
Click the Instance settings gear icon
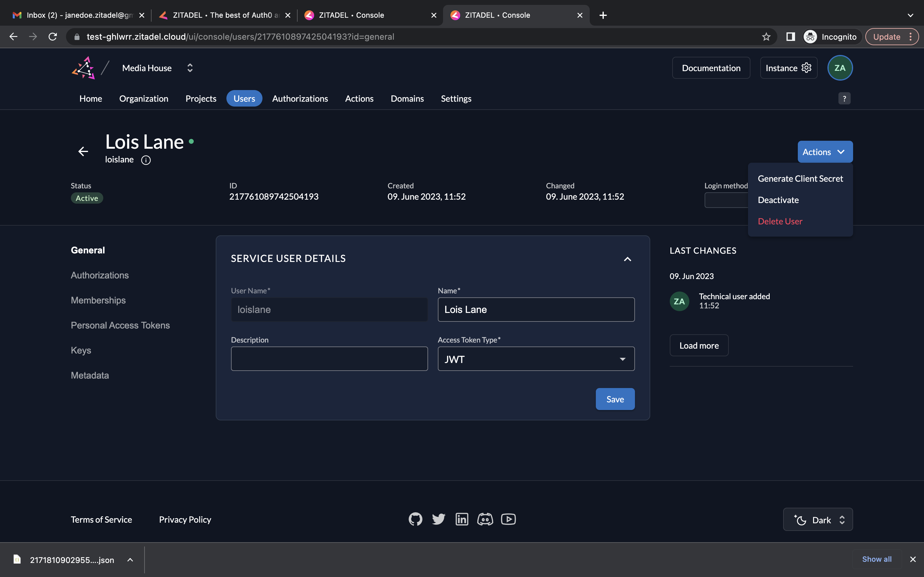(806, 67)
